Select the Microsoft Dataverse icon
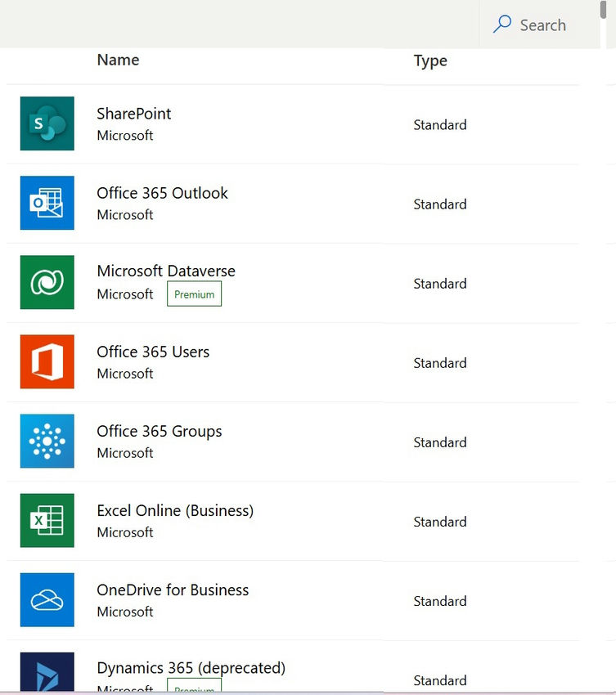The image size is (616, 695). coord(47,282)
